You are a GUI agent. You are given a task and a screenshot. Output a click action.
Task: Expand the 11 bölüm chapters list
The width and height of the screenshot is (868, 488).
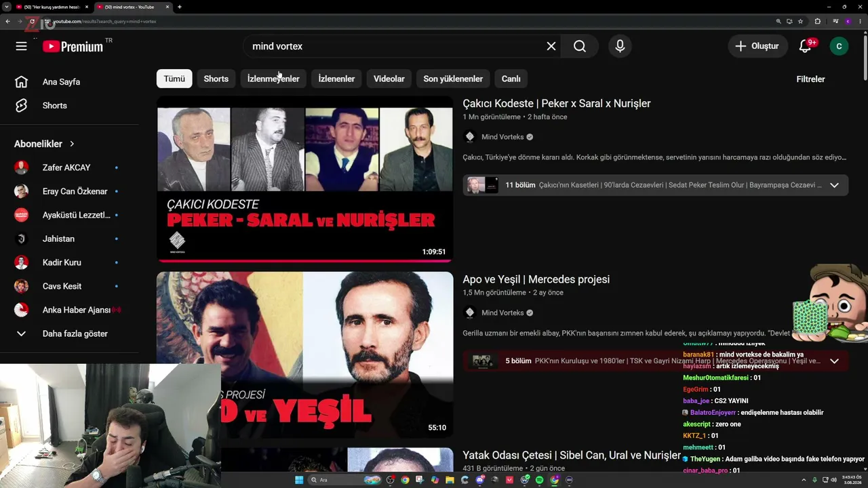coord(834,185)
